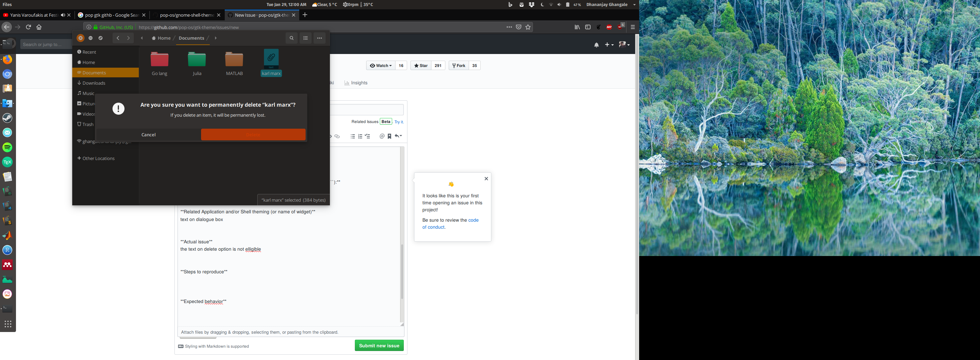The image size is (980, 360).
Task: Mention a user with the @ icon
Action: click(382, 136)
